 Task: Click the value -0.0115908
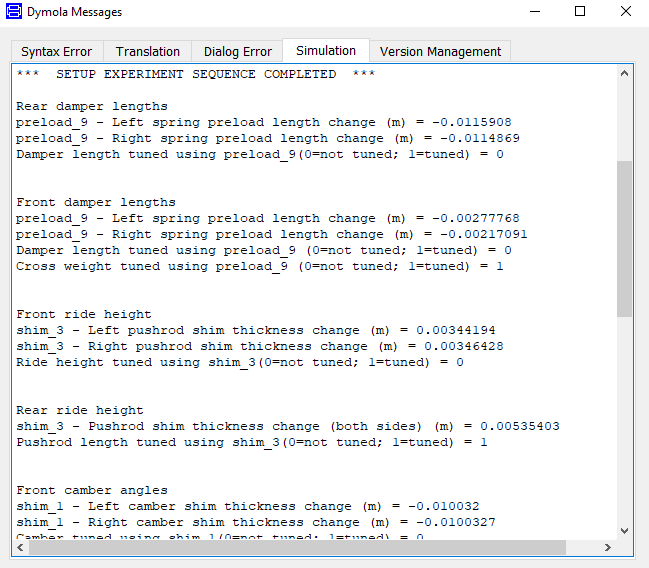point(472,122)
